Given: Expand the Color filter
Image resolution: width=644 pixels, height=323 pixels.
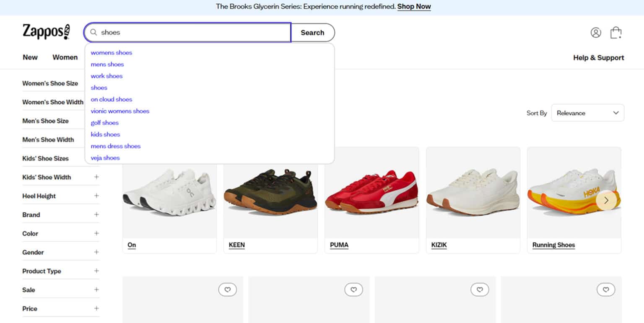Looking at the screenshot, I should 61,234.
